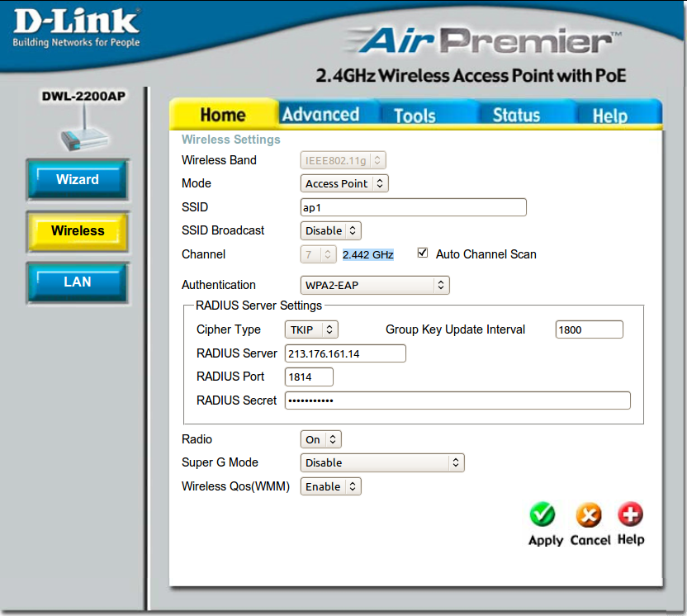Switch to the Advanced tab
Image resolution: width=687 pixels, height=616 pixels.
(x=320, y=115)
